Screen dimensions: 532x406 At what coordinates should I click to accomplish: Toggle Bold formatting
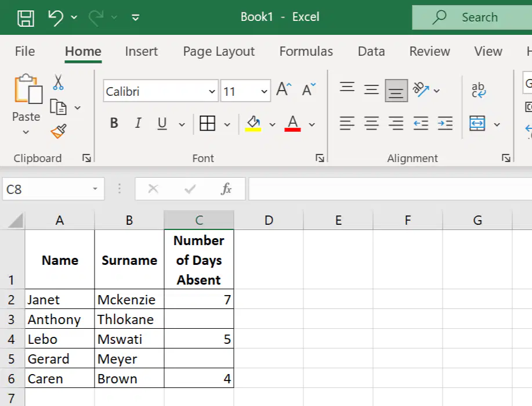[x=114, y=123]
